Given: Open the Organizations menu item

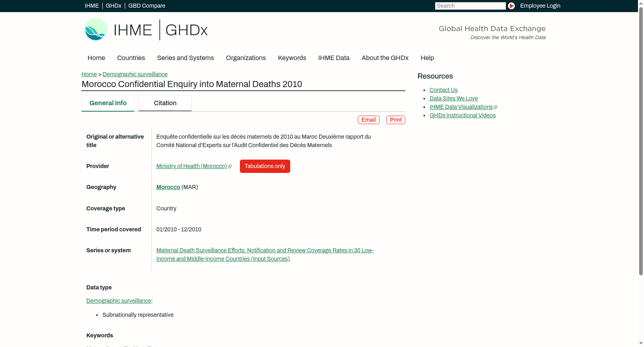Looking at the screenshot, I should (x=246, y=58).
